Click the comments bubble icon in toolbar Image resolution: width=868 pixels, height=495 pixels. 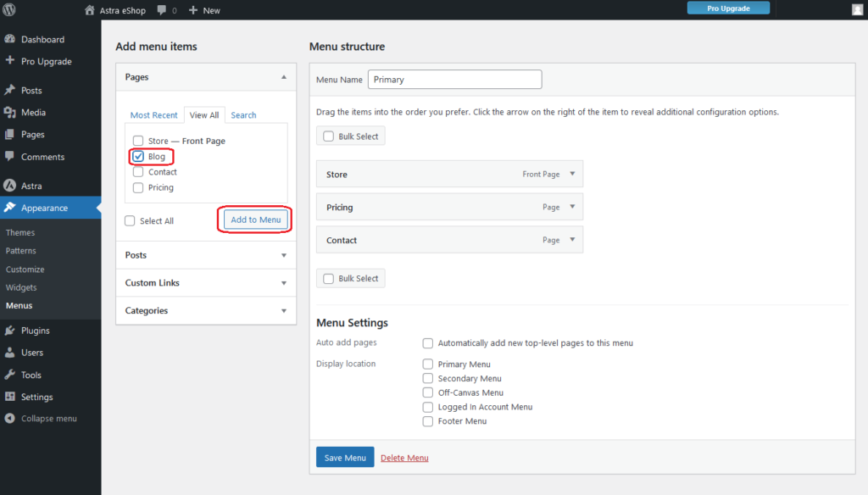[x=162, y=10]
